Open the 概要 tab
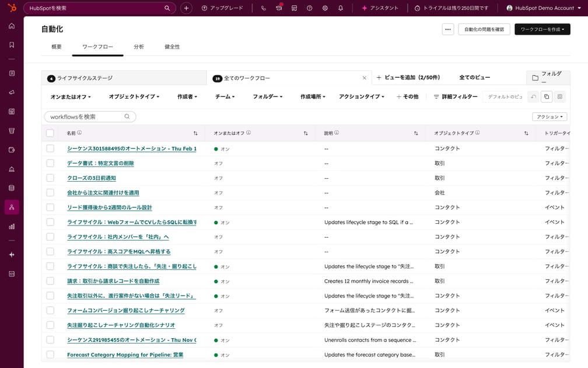The width and height of the screenshot is (588, 368). pyautogui.click(x=55, y=47)
